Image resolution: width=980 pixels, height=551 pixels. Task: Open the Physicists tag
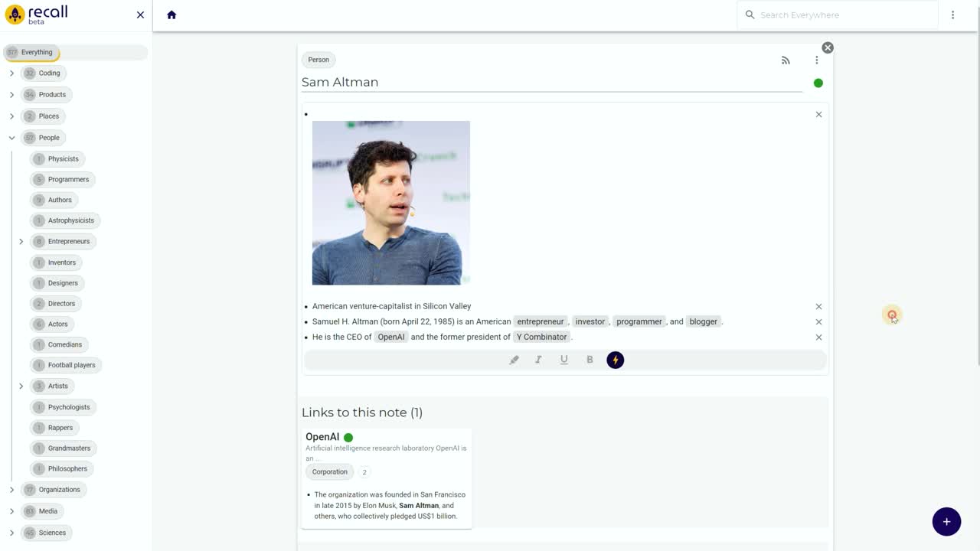tap(57, 158)
